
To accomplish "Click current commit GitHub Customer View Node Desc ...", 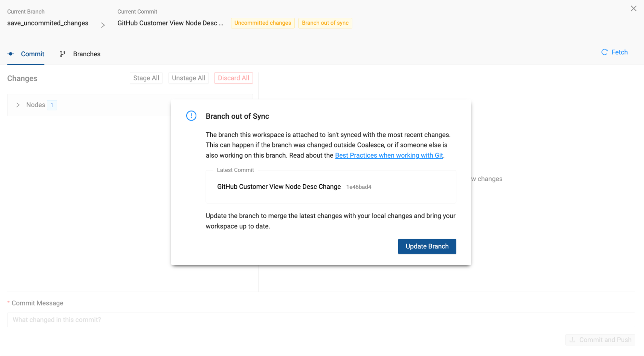I will click(x=170, y=23).
